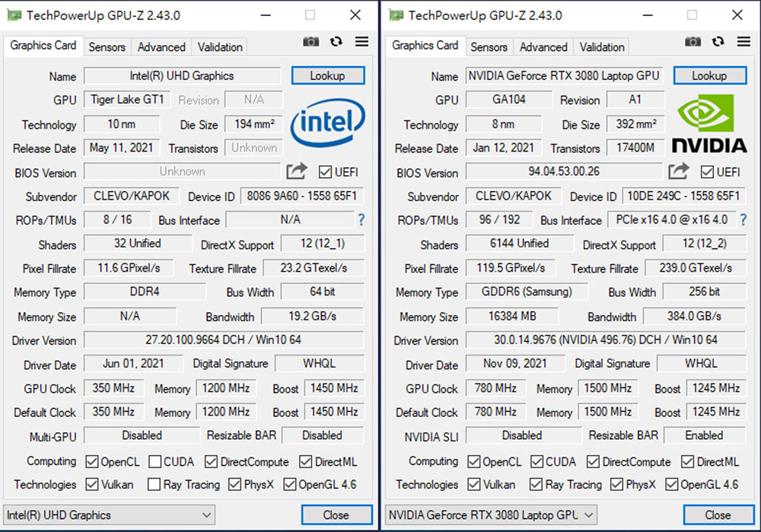761x532 pixels.
Task: Open the right window's GPU-Z menu icon
Action: [743, 42]
